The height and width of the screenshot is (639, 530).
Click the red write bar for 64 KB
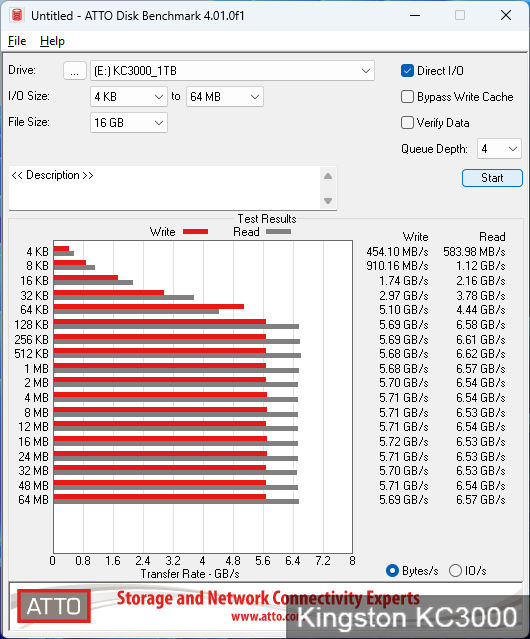pyautogui.click(x=149, y=306)
